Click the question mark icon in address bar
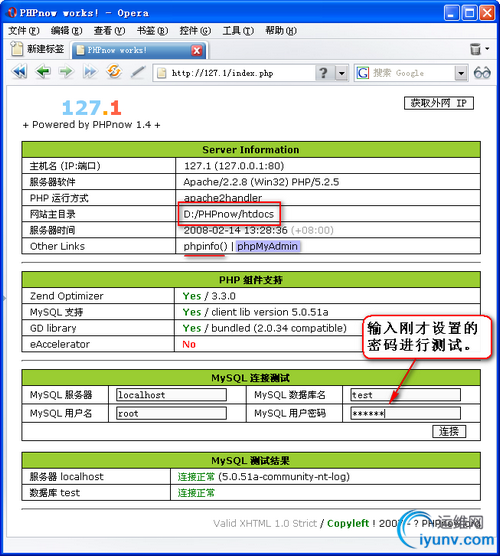The image size is (500, 556). [x=323, y=73]
